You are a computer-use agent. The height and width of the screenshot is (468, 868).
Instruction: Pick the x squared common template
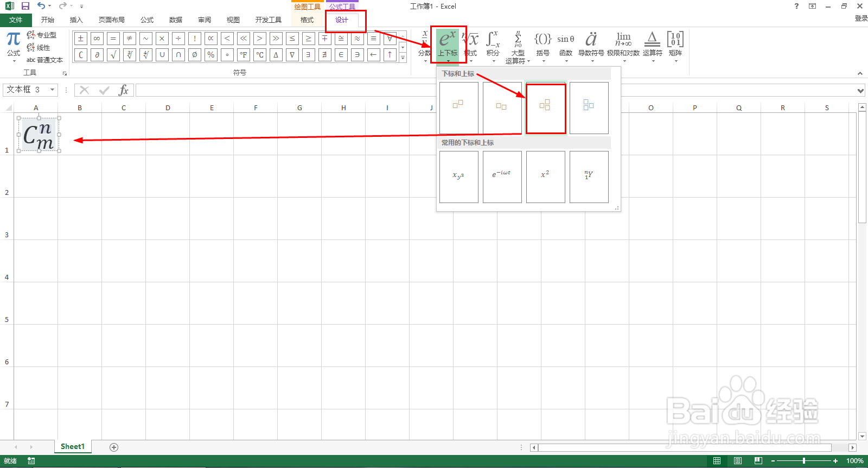pos(546,177)
